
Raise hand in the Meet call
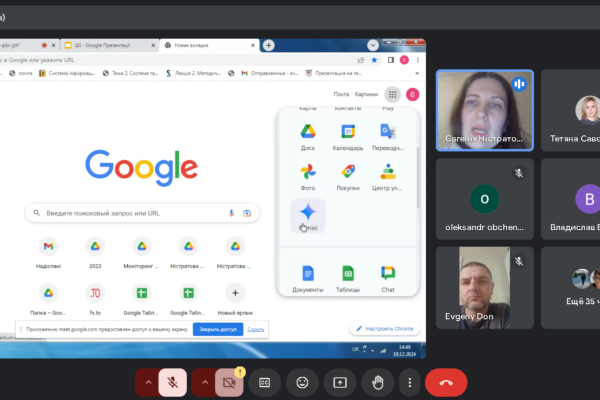378,382
